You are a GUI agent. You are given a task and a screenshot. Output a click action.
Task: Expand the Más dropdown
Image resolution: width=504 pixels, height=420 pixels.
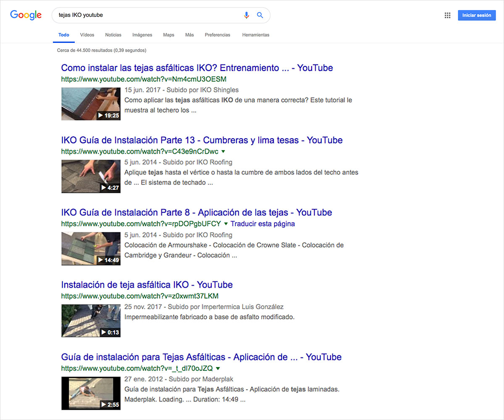click(189, 35)
